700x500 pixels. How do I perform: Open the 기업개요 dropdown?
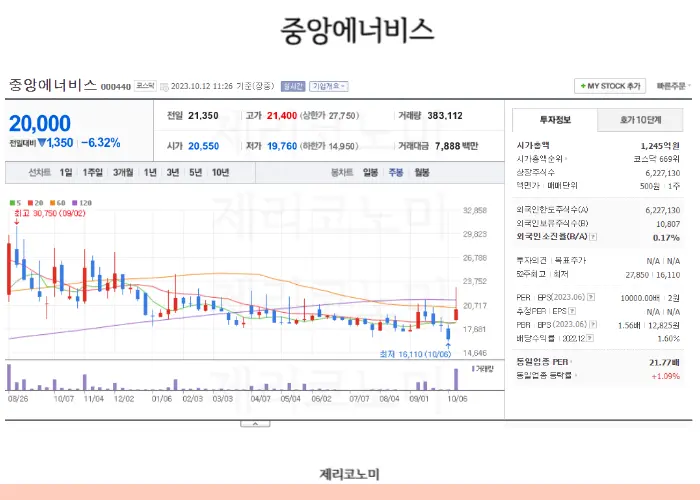click(329, 86)
